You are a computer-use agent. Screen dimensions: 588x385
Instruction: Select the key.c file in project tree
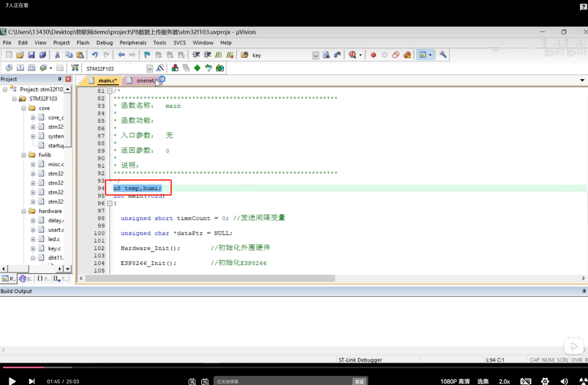click(54, 249)
